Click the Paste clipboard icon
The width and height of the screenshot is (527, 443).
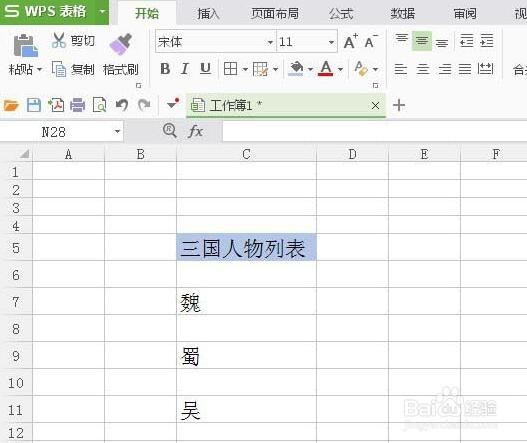pyautogui.click(x=26, y=45)
